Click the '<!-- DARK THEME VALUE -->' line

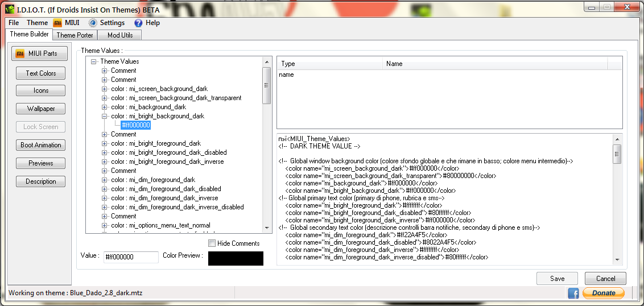tap(319, 147)
